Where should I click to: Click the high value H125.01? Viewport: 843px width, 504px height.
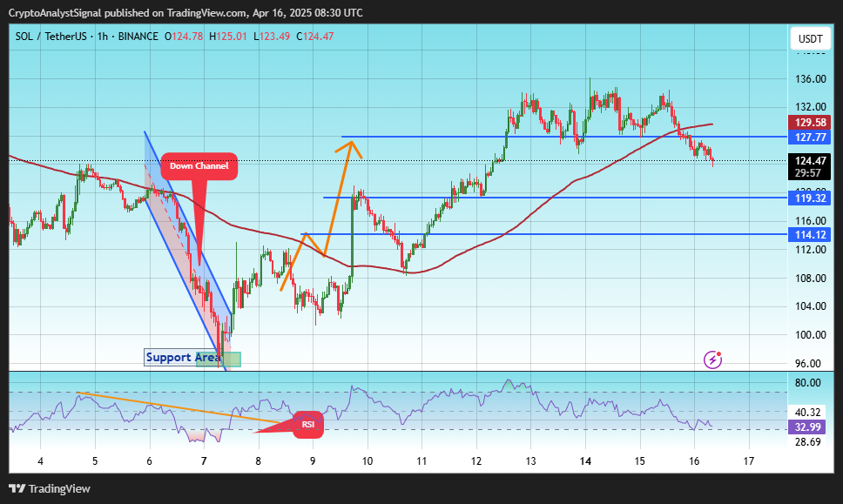228,37
